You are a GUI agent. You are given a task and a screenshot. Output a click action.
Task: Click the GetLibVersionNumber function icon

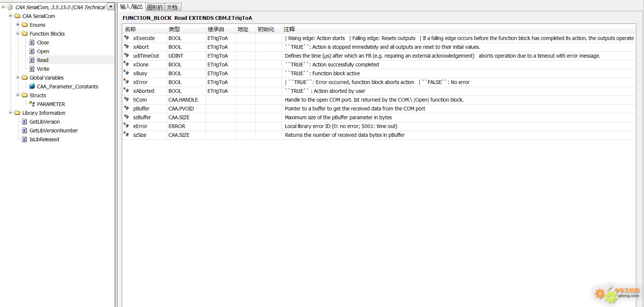pos(25,130)
